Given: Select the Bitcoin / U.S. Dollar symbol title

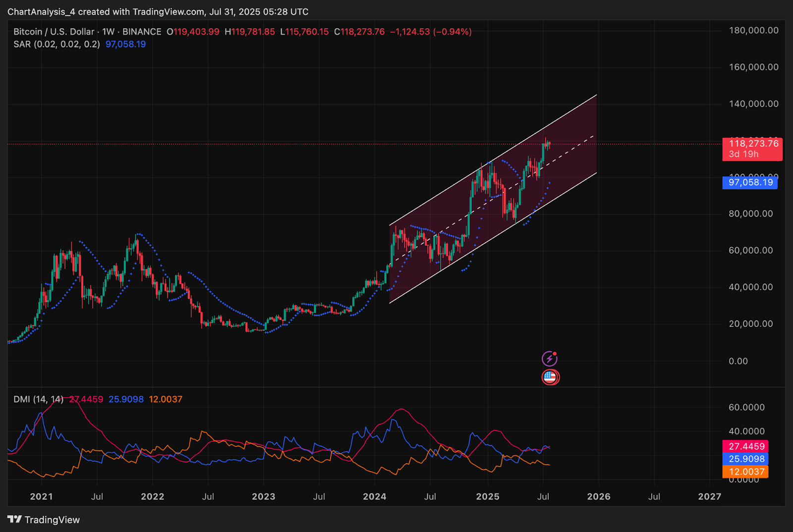Looking at the screenshot, I should coord(54,32).
